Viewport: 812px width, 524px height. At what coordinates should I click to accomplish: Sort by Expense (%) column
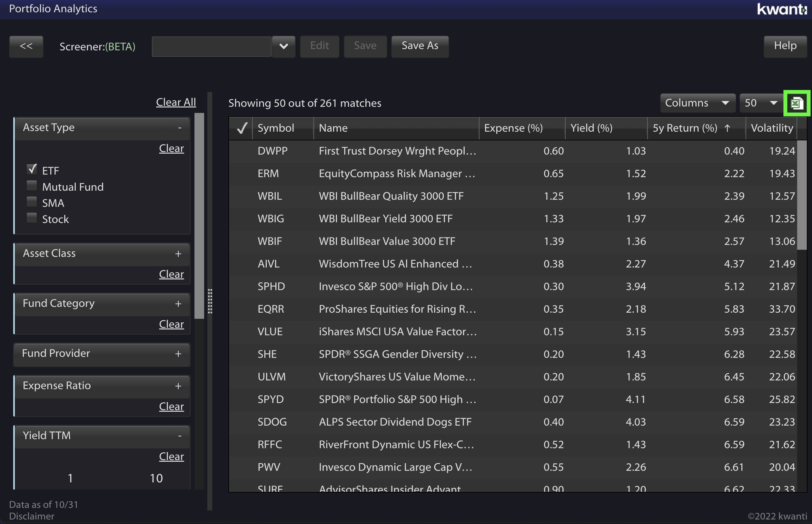522,128
